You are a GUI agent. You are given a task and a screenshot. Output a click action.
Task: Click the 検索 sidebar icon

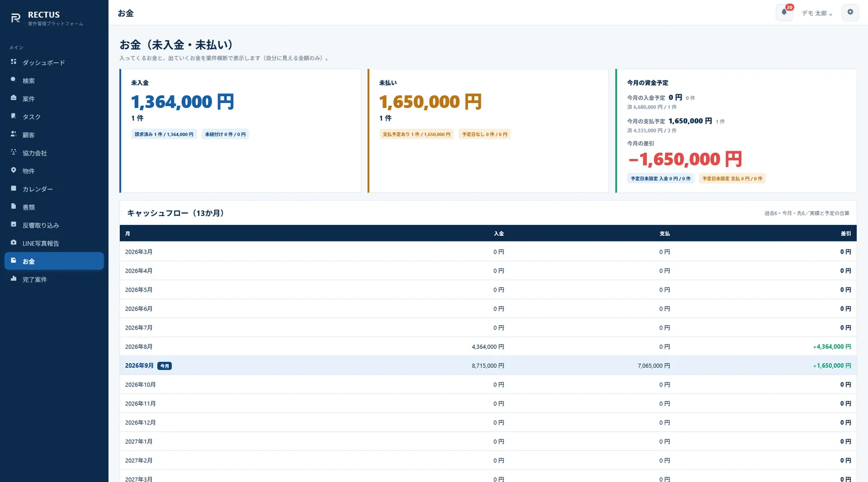click(x=14, y=80)
